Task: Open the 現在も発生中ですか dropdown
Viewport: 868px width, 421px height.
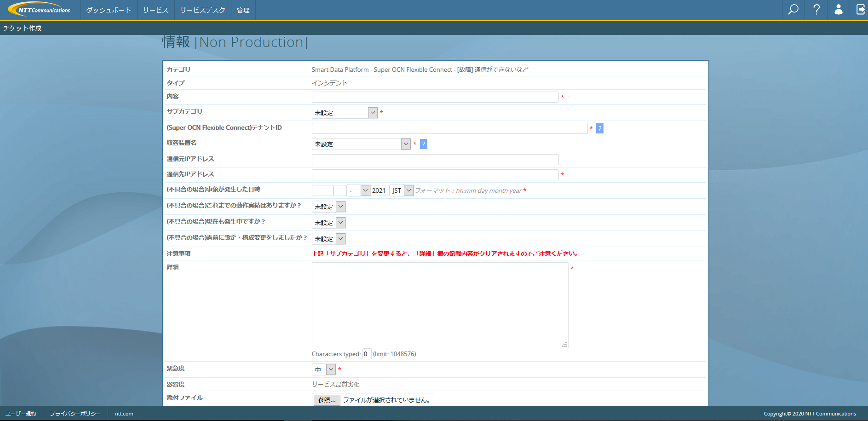Action: point(328,223)
